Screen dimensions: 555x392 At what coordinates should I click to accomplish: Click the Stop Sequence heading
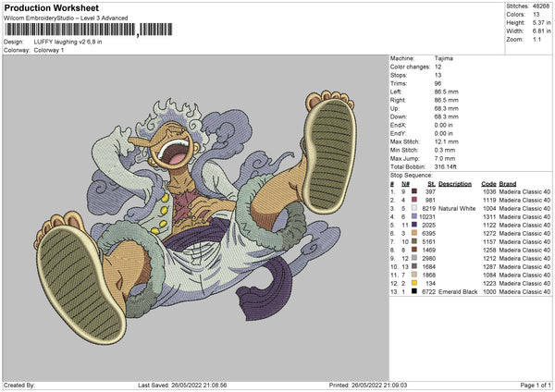tap(412, 176)
